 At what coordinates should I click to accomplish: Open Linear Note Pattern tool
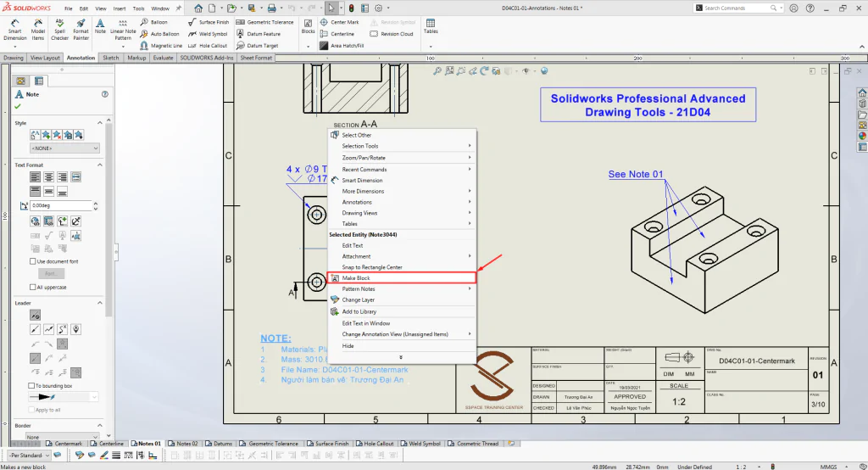click(x=123, y=30)
